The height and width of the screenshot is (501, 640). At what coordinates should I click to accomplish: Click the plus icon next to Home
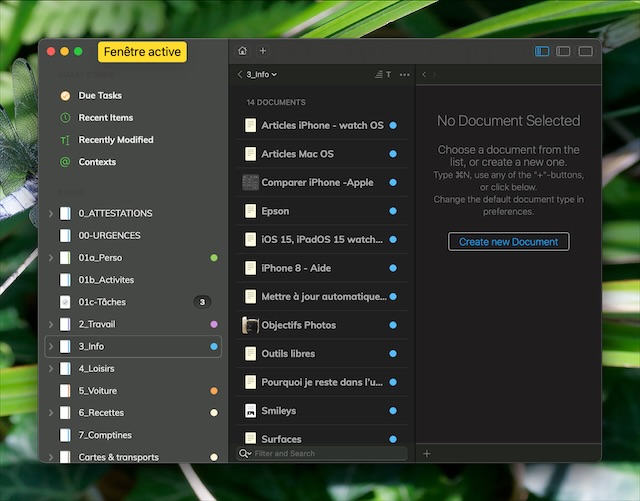pyautogui.click(x=263, y=51)
